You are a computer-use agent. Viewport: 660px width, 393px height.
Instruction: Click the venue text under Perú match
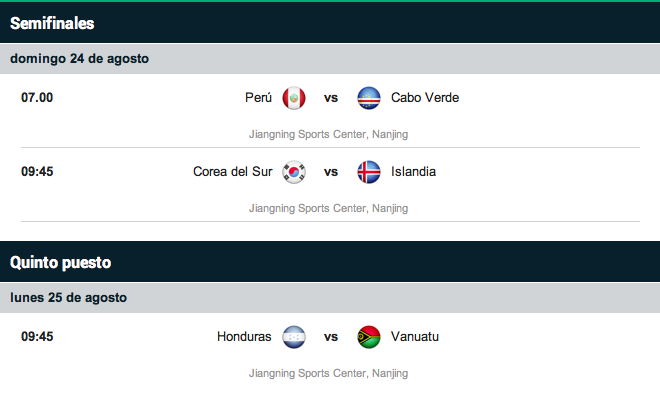pos(328,134)
